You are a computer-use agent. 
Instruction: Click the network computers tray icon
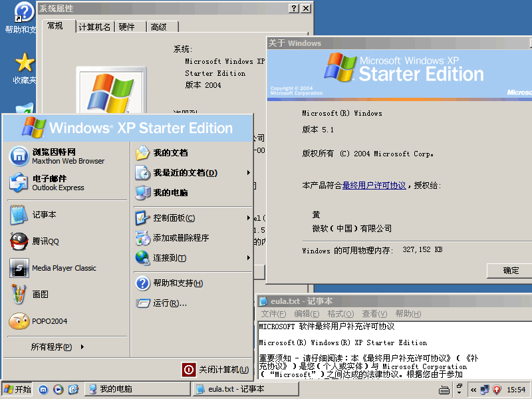coord(485,390)
